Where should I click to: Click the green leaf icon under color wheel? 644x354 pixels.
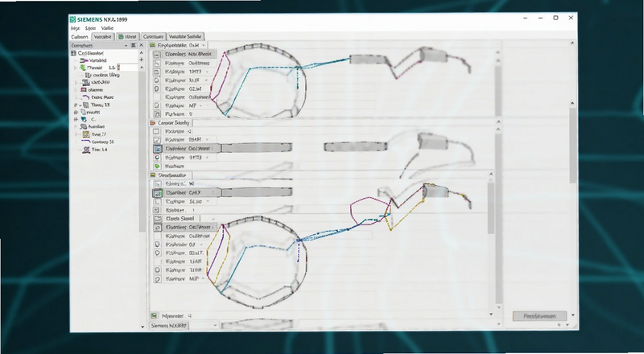click(156, 167)
